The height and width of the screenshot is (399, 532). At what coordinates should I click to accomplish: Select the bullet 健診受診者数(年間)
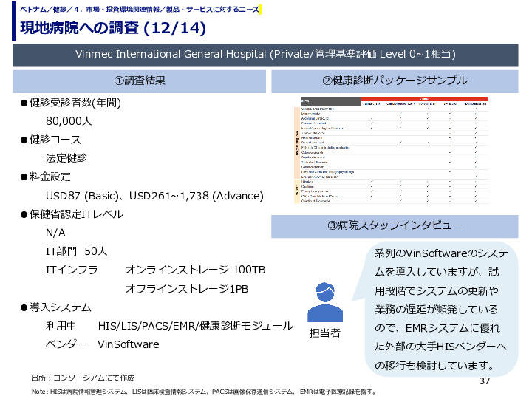[71, 103]
